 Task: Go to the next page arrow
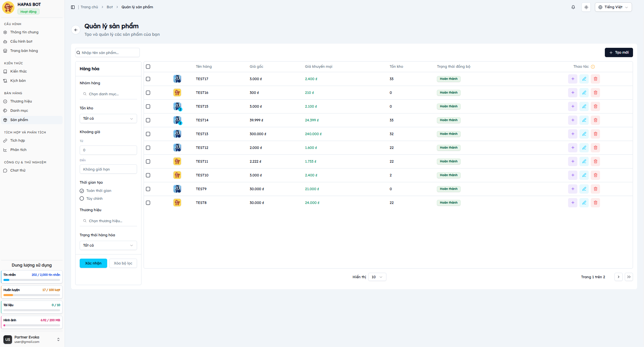618,277
